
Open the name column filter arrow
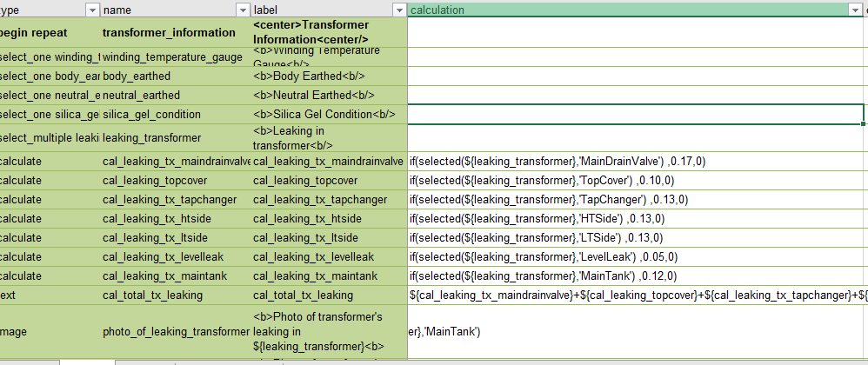pyautogui.click(x=243, y=10)
